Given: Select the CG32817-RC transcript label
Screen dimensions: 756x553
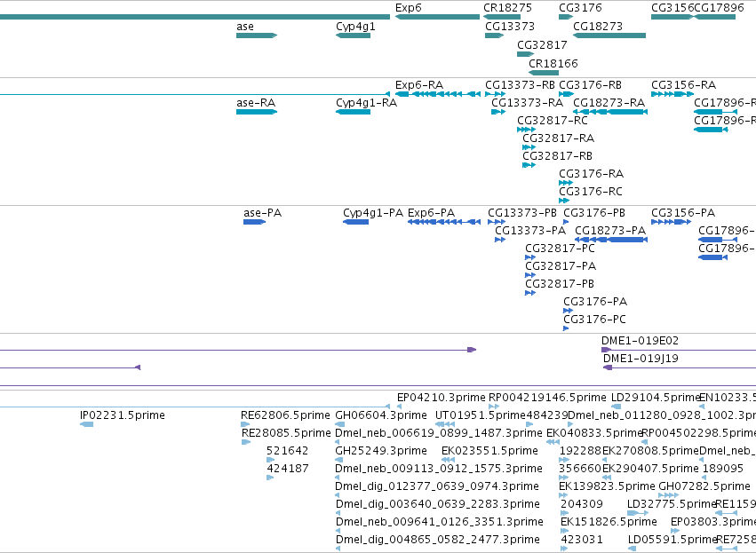Looking at the screenshot, I should coord(553,121).
